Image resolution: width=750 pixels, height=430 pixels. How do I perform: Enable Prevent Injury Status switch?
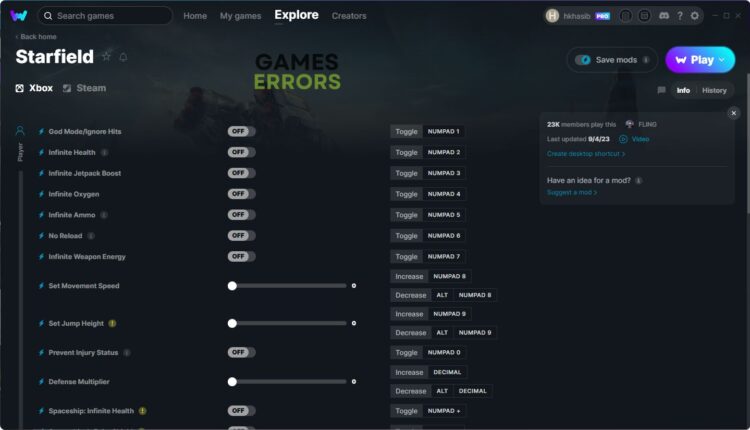(x=241, y=353)
